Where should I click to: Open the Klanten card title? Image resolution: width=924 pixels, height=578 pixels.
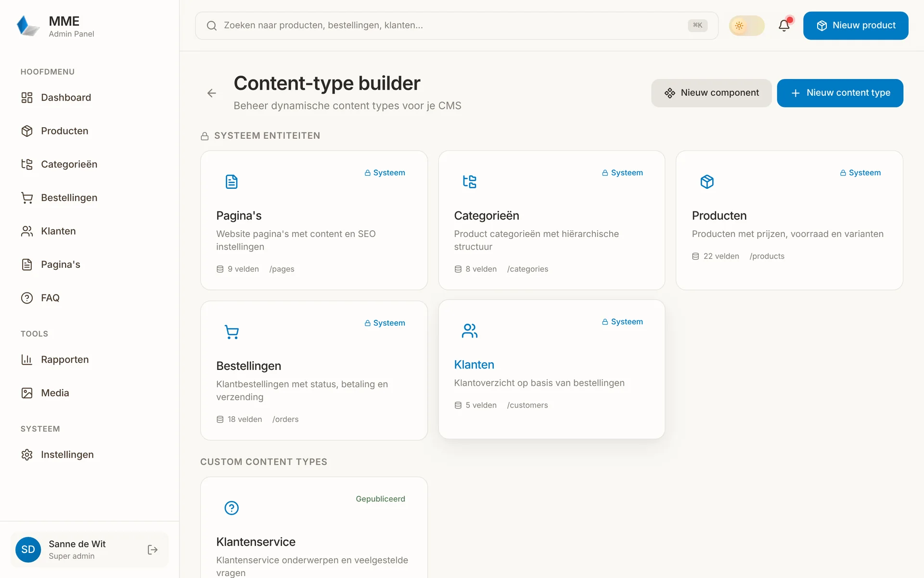click(x=474, y=365)
